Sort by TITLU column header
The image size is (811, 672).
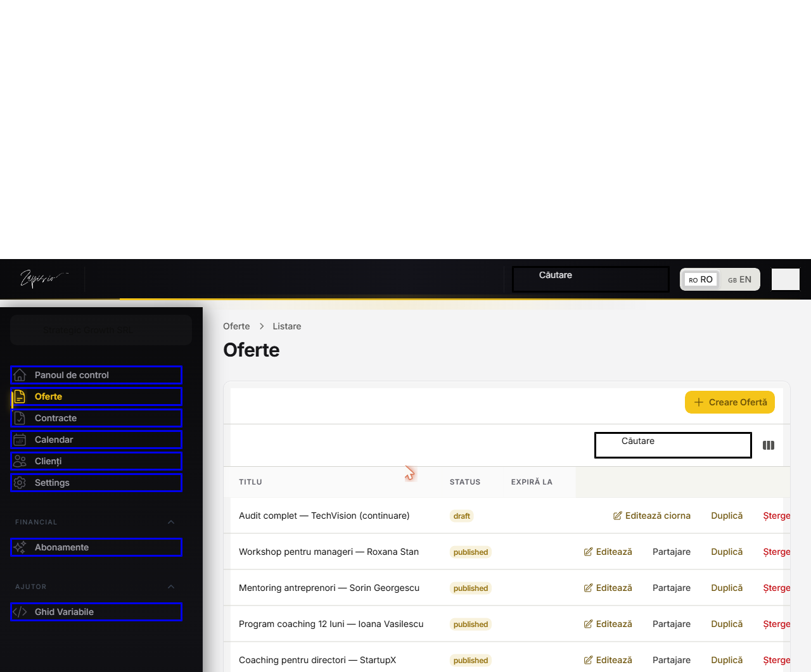250,482
